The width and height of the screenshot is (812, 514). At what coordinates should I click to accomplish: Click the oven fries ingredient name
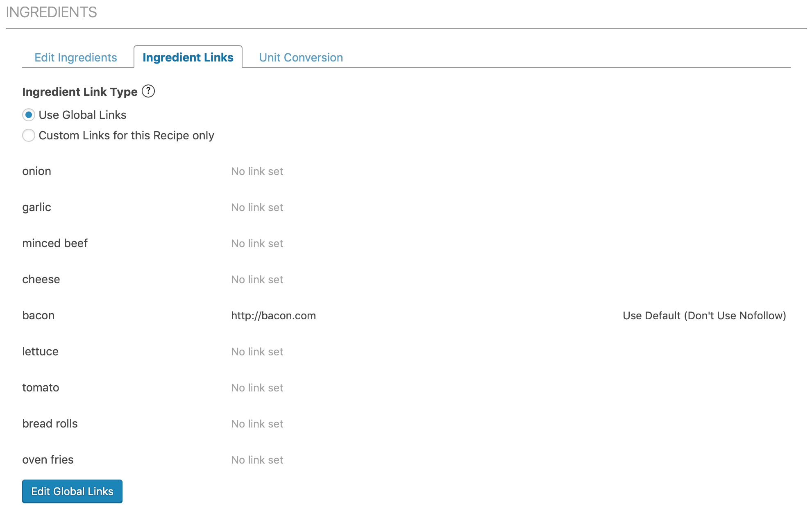[x=48, y=460]
